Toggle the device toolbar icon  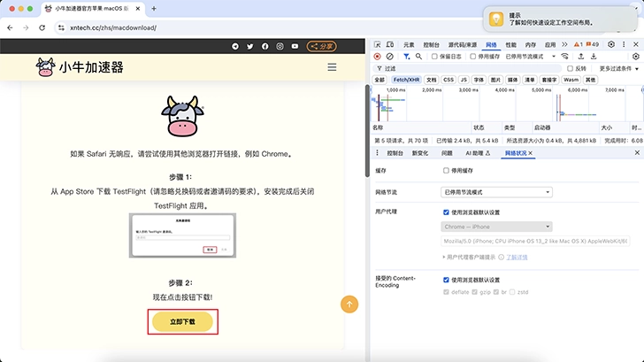point(391,44)
